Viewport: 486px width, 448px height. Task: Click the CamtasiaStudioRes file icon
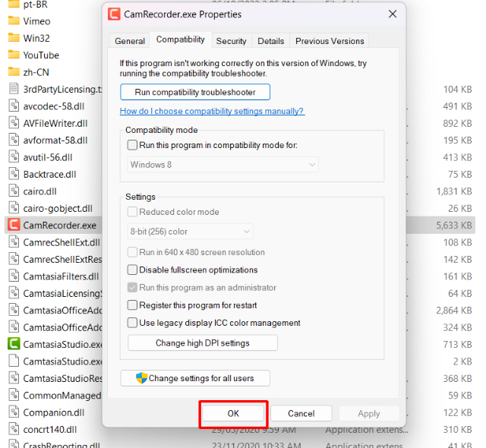(x=14, y=378)
